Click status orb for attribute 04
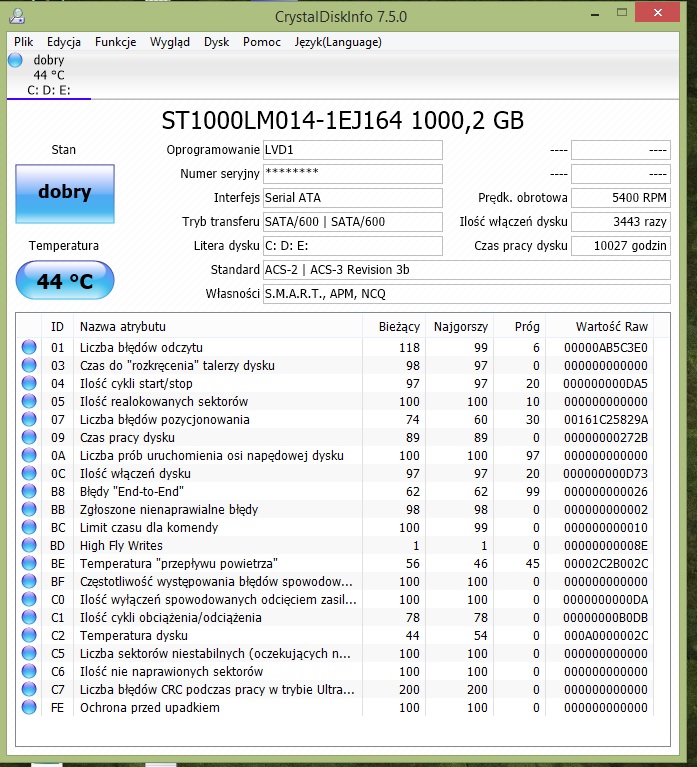The image size is (697, 767). tap(29, 384)
